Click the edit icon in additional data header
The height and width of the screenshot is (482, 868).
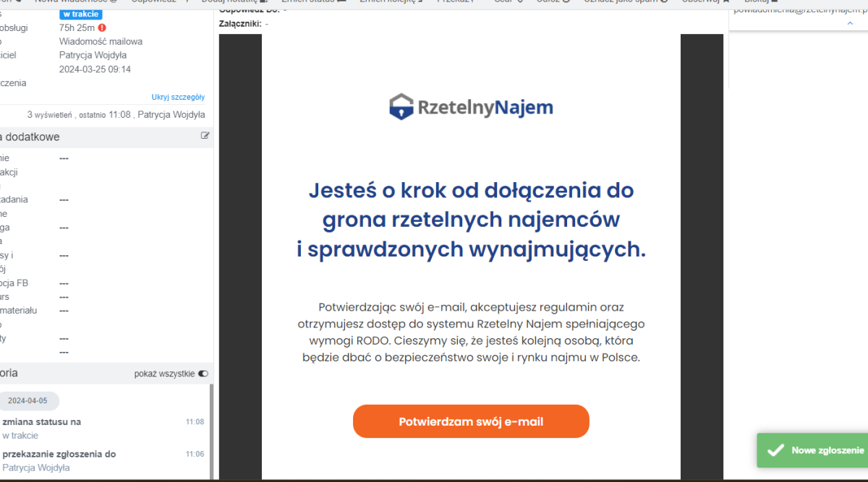pyautogui.click(x=205, y=136)
